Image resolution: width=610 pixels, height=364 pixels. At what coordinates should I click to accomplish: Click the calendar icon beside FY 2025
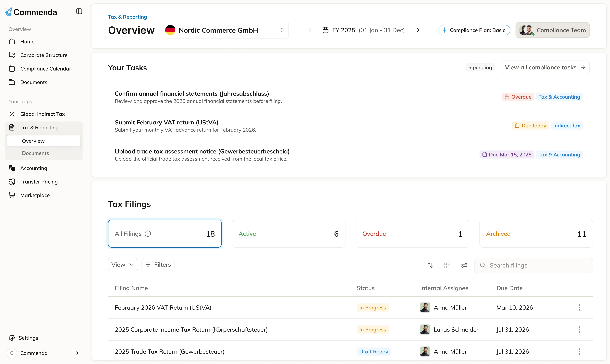pyautogui.click(x=325, y=30)
